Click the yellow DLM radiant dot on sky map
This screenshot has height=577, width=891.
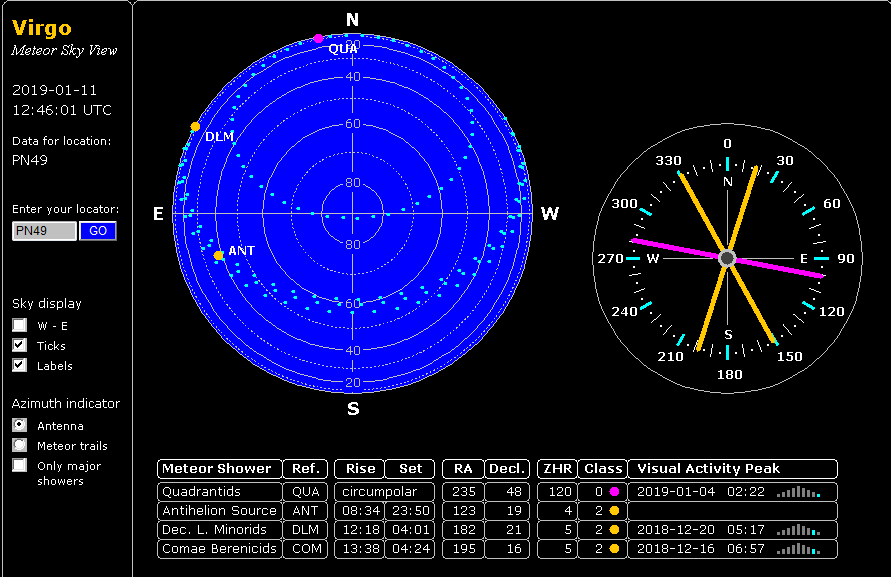195,126
